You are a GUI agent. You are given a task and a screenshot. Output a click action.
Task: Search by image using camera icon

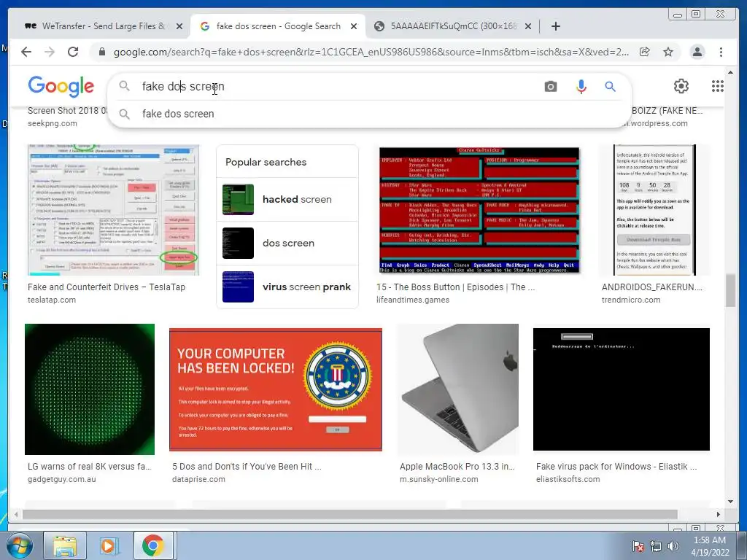click(x=551, y=86)
